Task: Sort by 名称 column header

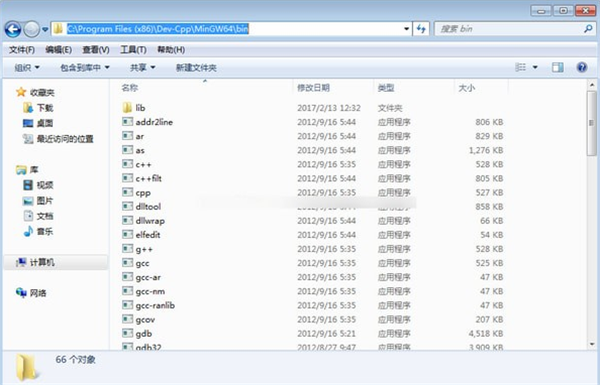Action: [129, 88]
